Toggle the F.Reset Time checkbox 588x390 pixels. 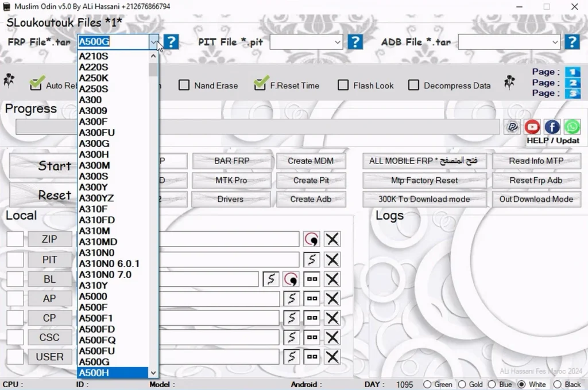point(260,85)
